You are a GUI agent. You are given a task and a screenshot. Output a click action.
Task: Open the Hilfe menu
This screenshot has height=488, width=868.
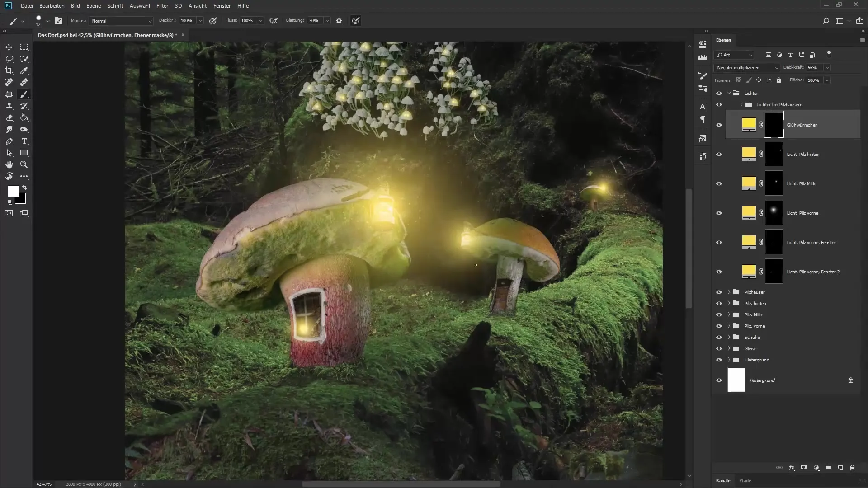coord(243,6)
